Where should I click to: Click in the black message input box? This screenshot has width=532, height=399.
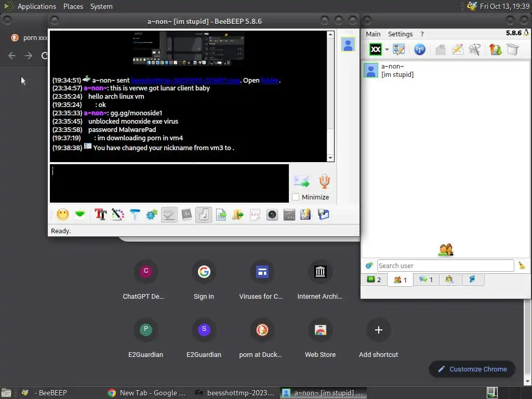[169, 183]
